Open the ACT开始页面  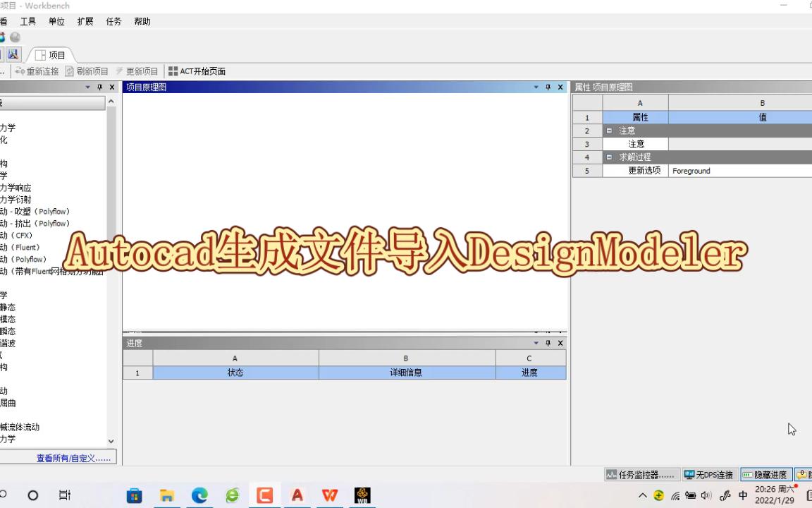(197, 71)
